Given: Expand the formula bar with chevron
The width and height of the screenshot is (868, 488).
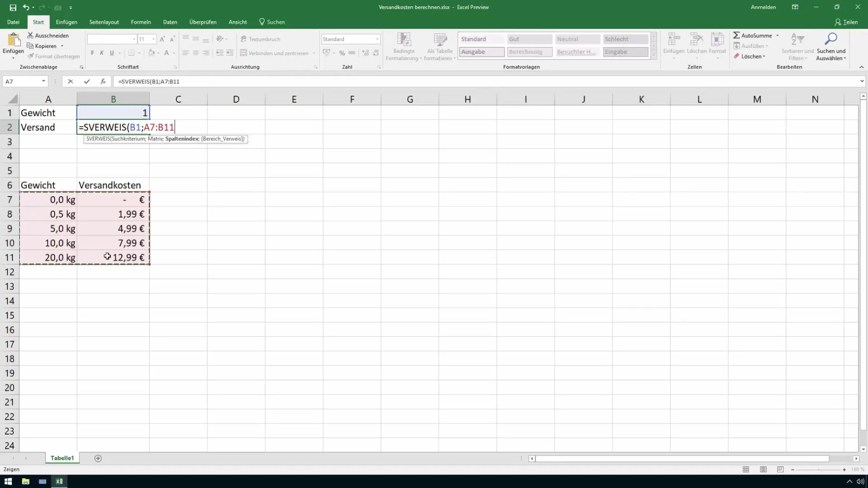Looking at the screenshot, I should (x=862, y=81).
